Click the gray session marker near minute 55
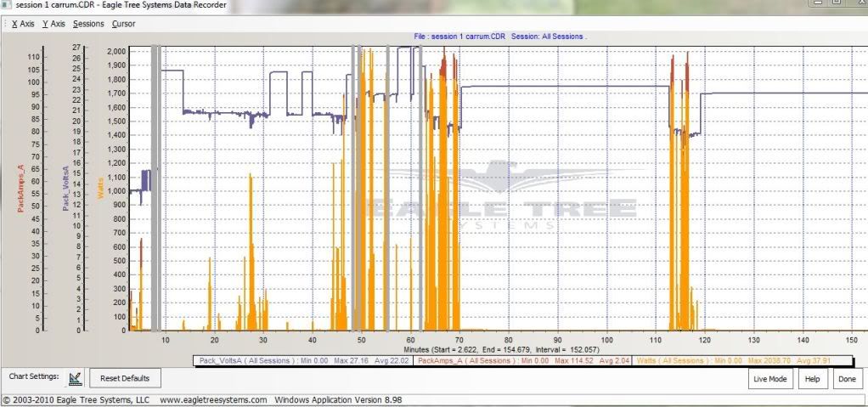Viewport: 868px width, 407px height. (387, 187)
